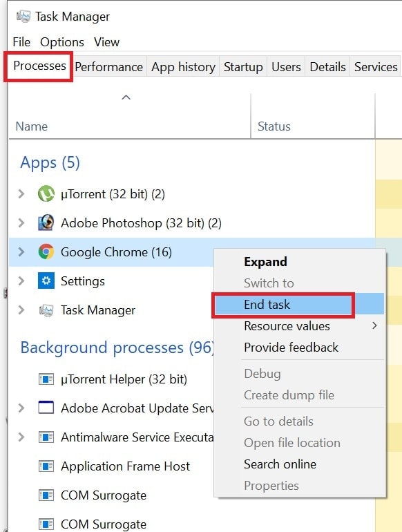Screen dimensions: 402x532
Task: Choose Create dump file entry
Action: tap(300, 395)
